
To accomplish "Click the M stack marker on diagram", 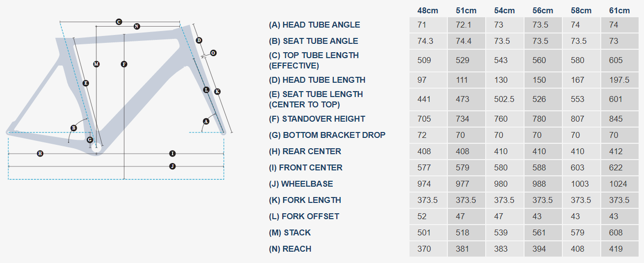I will [96, 64].
